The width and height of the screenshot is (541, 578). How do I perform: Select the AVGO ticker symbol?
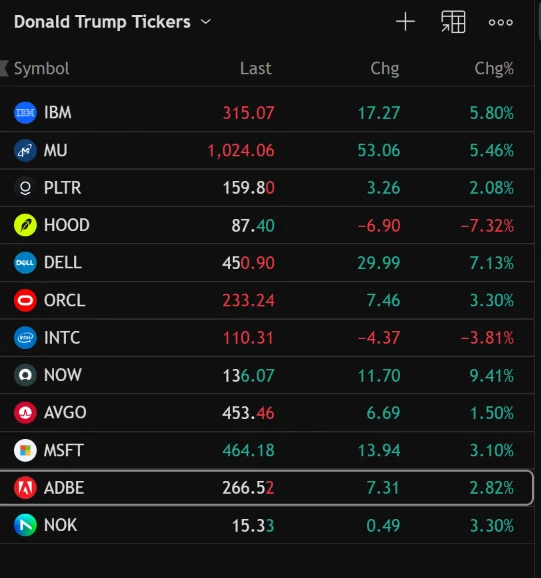pos(65,413)
